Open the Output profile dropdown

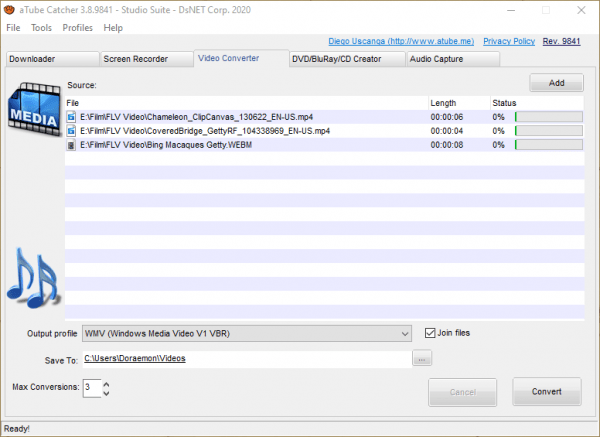(247, 334)
